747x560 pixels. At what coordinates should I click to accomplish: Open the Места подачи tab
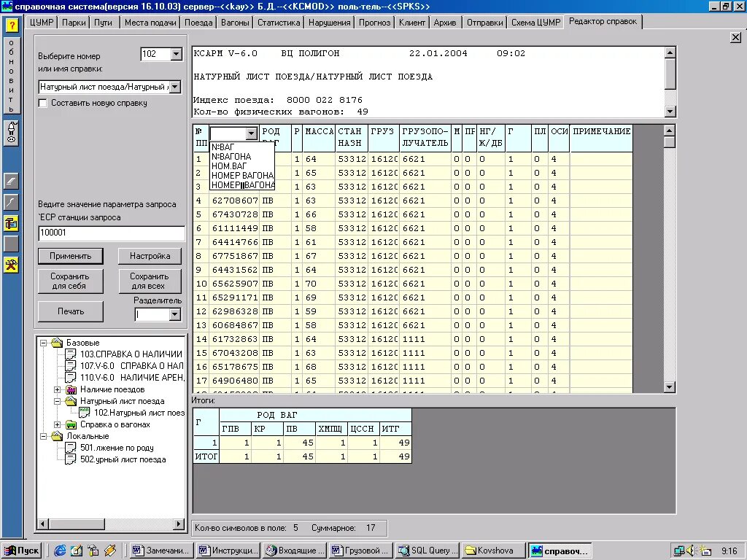tap(150, 23)
